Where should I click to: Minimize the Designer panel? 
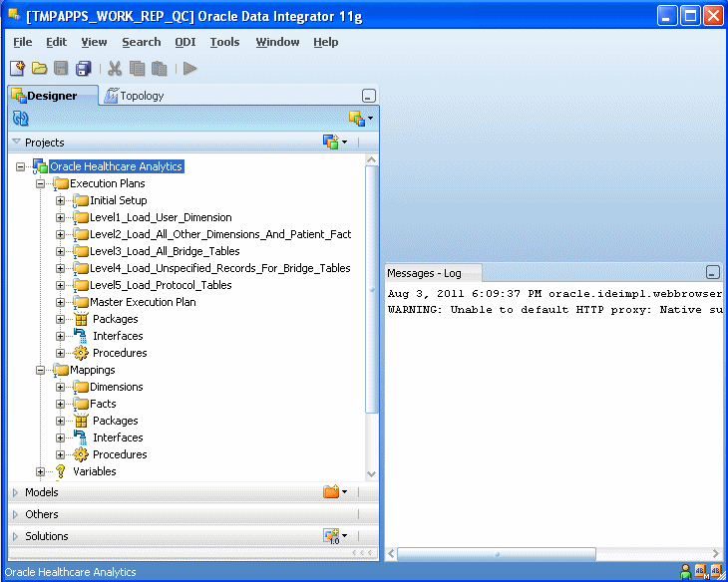[x=369, y=96]
